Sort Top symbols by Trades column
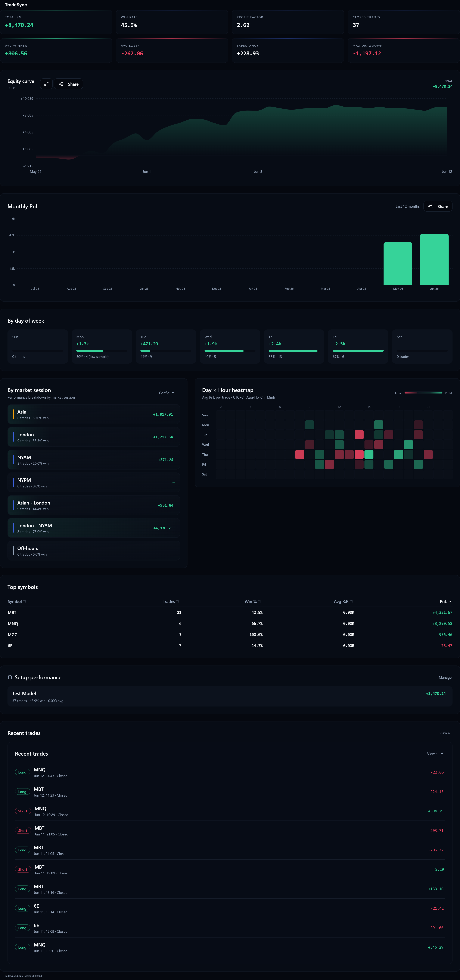The image size is (460, 980). 171,601
